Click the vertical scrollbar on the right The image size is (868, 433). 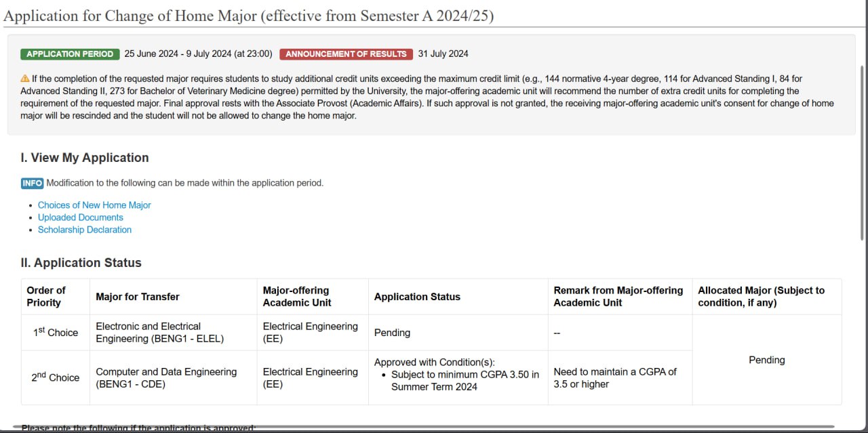point(863,152)
